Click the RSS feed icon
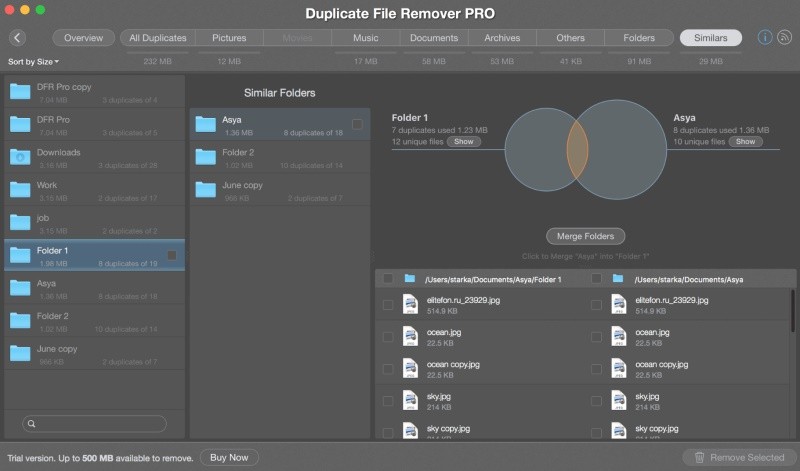Screen dimensions: 800x471 (x=784, y=37)
